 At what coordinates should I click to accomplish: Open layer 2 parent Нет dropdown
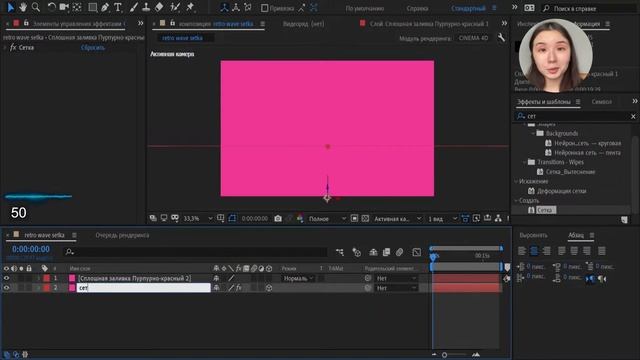click(396, 288)
